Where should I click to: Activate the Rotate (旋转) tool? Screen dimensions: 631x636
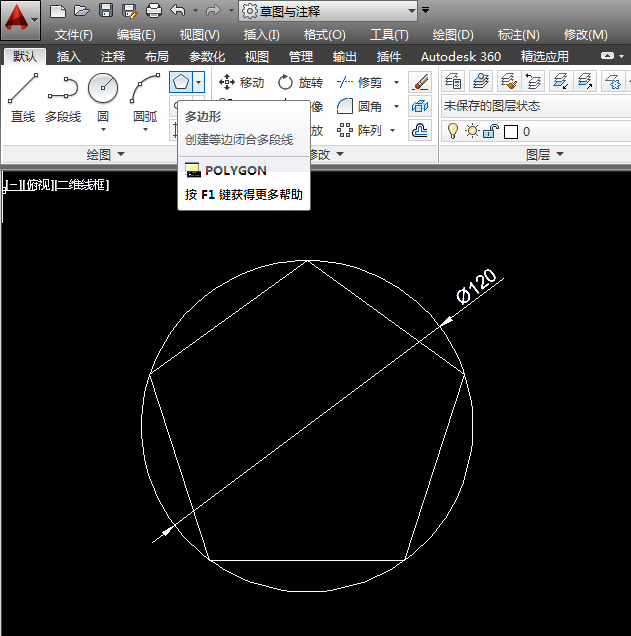pos(300,82)
